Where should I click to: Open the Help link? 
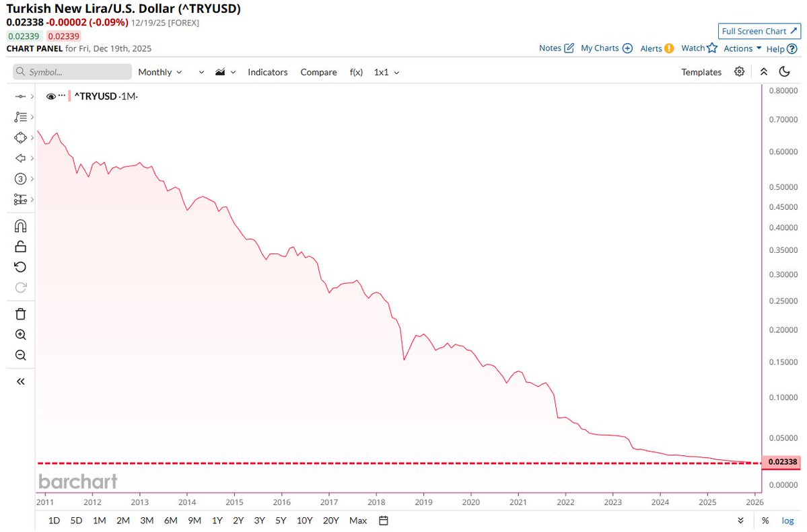(x=781, y=49)
